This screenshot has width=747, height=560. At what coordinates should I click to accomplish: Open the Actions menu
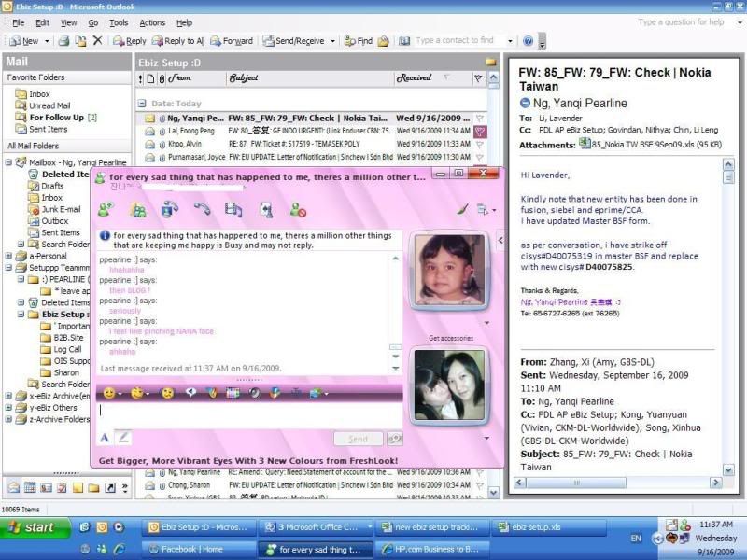[x=152, y=22]
